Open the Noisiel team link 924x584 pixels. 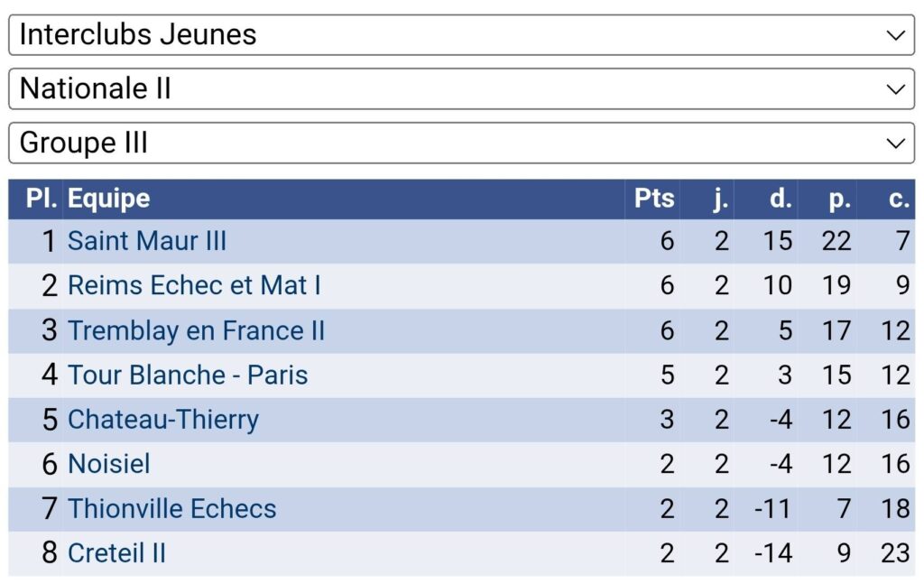pos(109,464)
